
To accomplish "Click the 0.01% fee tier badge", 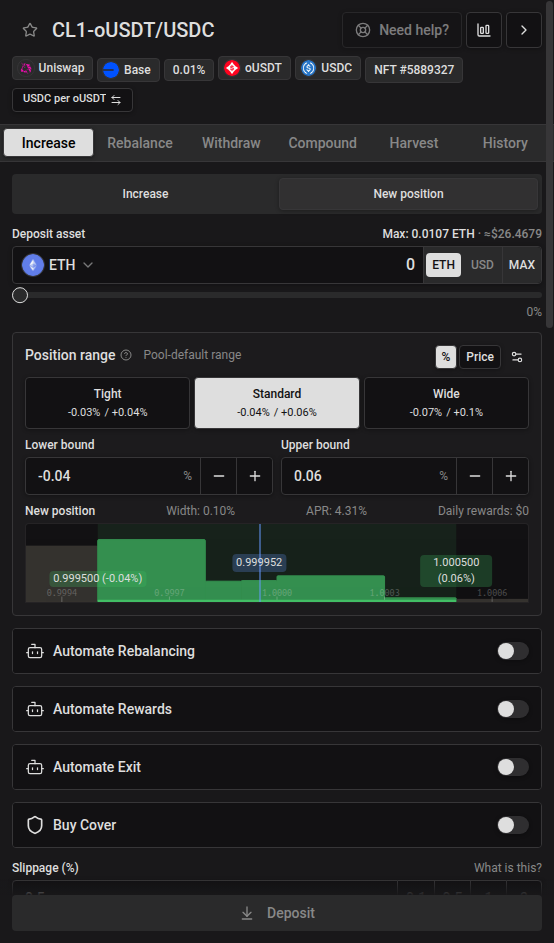I will click(189, 70).
